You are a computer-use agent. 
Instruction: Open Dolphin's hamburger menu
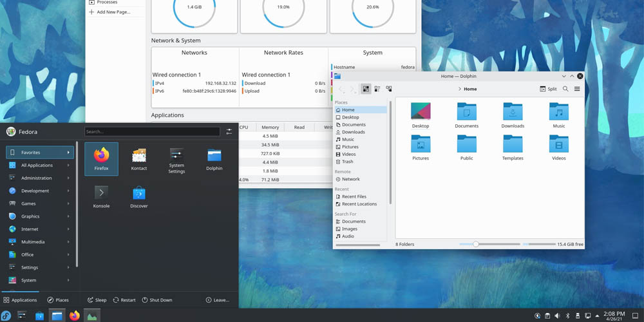point(577,89)
